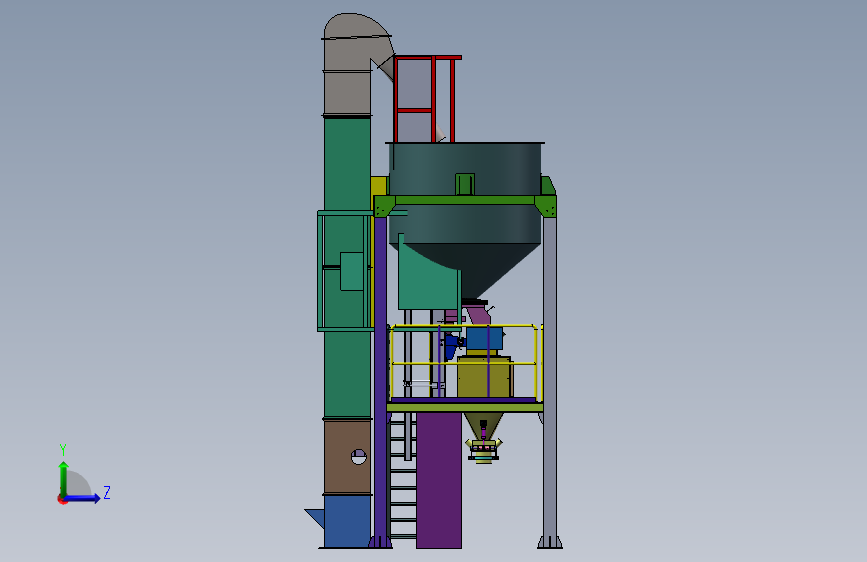
Task: Select the yellow guard rail on platform
Action: click(x=464, y=362)
